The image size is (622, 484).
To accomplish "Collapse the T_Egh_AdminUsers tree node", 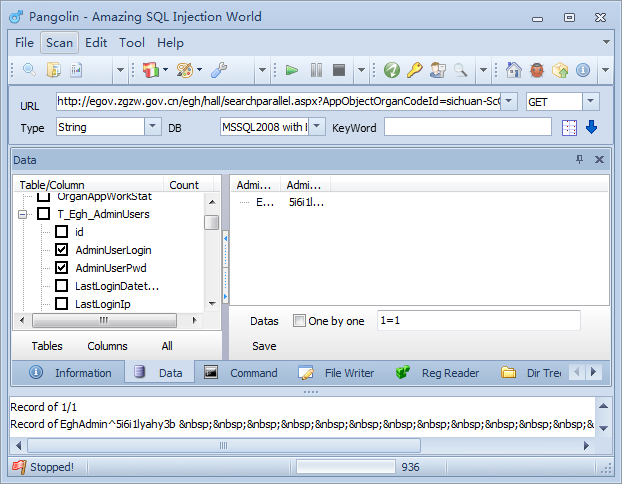I will pyautogui.click(x=23, y=214).
